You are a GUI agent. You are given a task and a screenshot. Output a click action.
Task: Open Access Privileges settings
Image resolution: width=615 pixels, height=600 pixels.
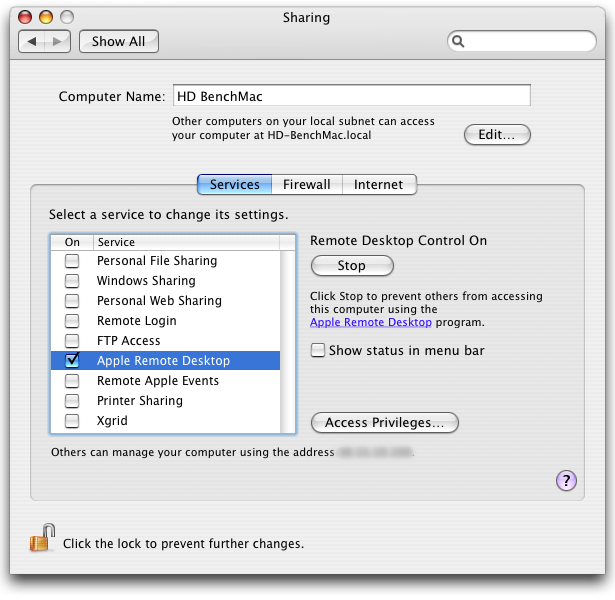(384, 423)
